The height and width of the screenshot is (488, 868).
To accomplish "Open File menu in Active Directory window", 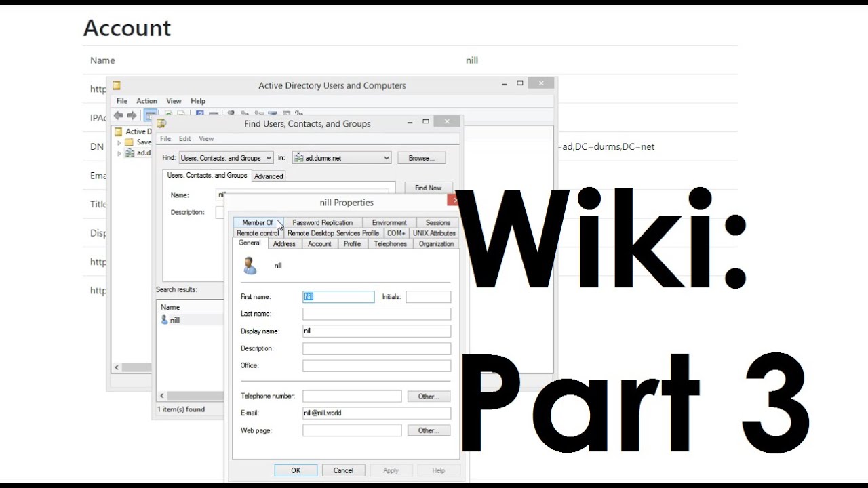I will 122,101.
